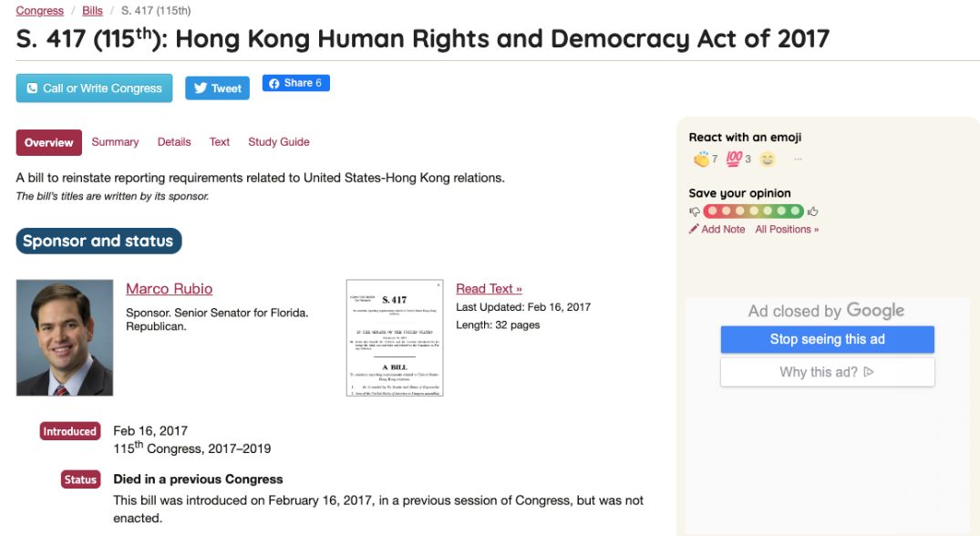Viewport: 980px width, 536px height.
Task: Select the leftmost red opinion dot
Action: [x=713, y=211]
